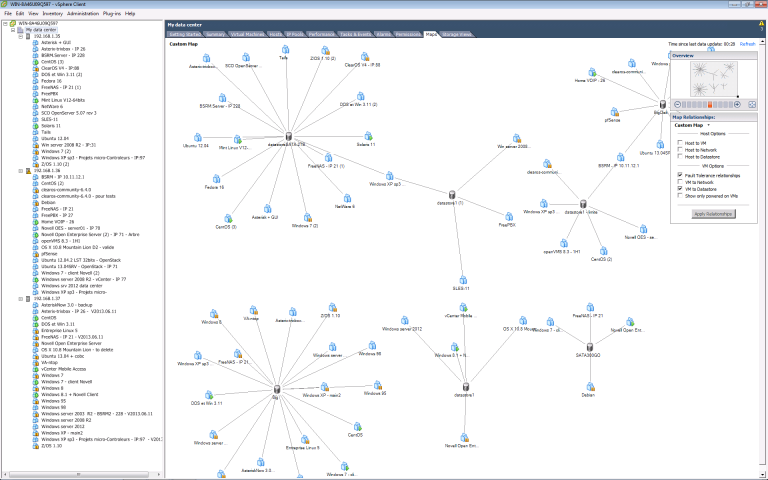Open the Administration menu

[x=83, y=14]
